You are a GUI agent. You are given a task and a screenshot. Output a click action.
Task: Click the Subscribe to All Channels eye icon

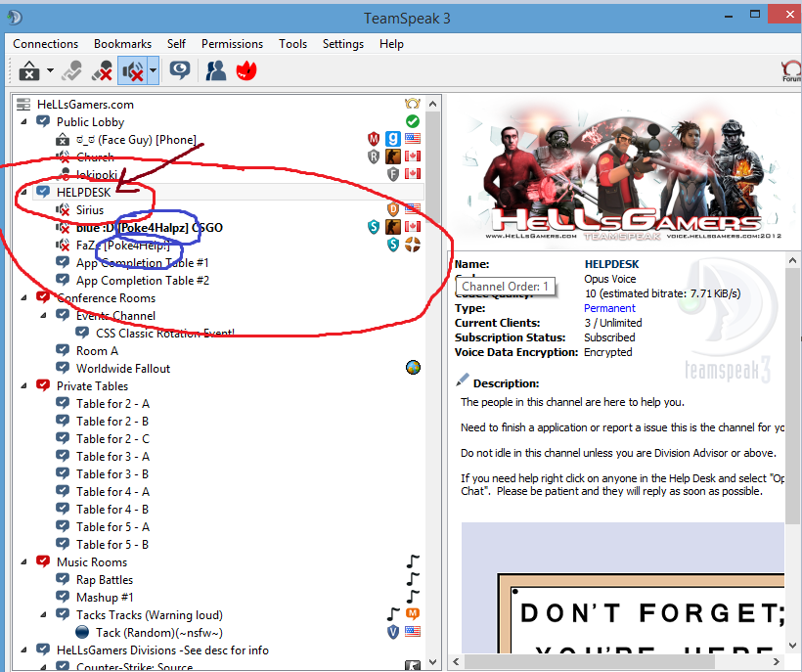(180, 70)
